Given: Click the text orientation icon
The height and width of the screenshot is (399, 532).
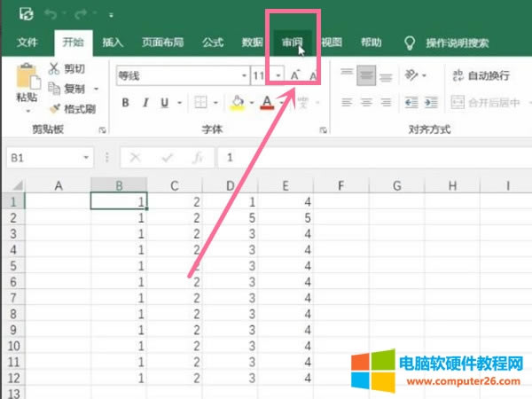Looking at the screenshot, I should (x=411, y=75).
